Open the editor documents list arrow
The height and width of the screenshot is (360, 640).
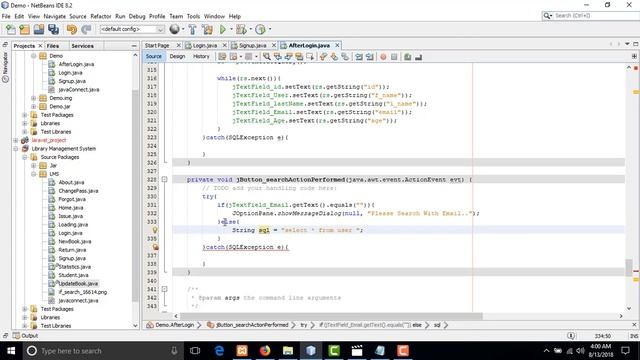[x=627, y=44]
